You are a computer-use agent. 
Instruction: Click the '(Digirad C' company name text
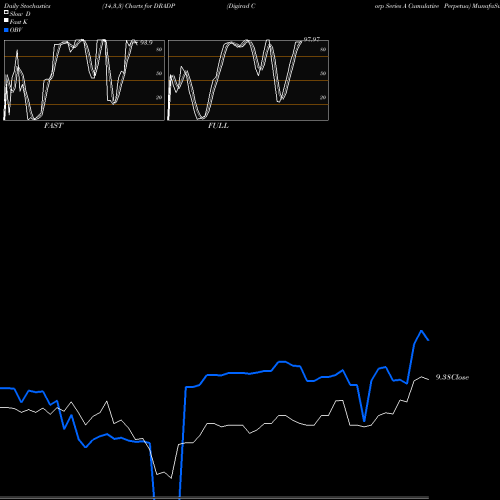pos(241,6)
